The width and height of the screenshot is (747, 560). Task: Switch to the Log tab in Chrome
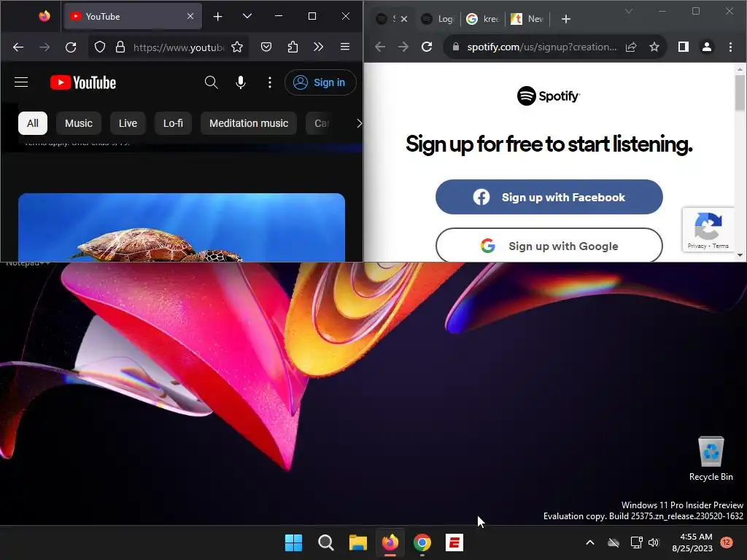click(438, 19)
